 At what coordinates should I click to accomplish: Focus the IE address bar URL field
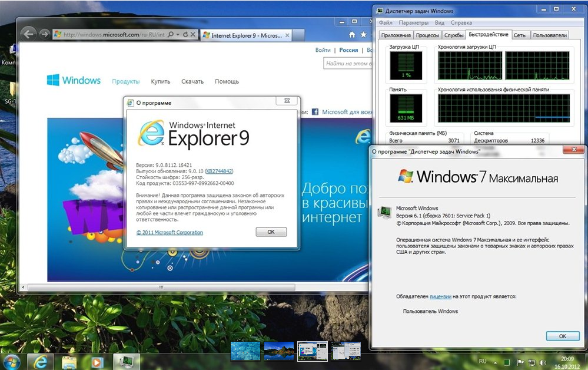pos(114,35)
